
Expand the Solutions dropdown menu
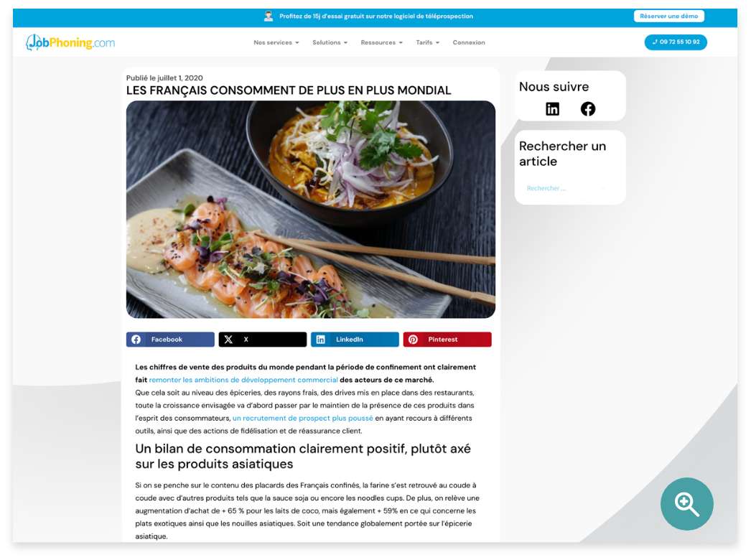[x=330, y=42]
